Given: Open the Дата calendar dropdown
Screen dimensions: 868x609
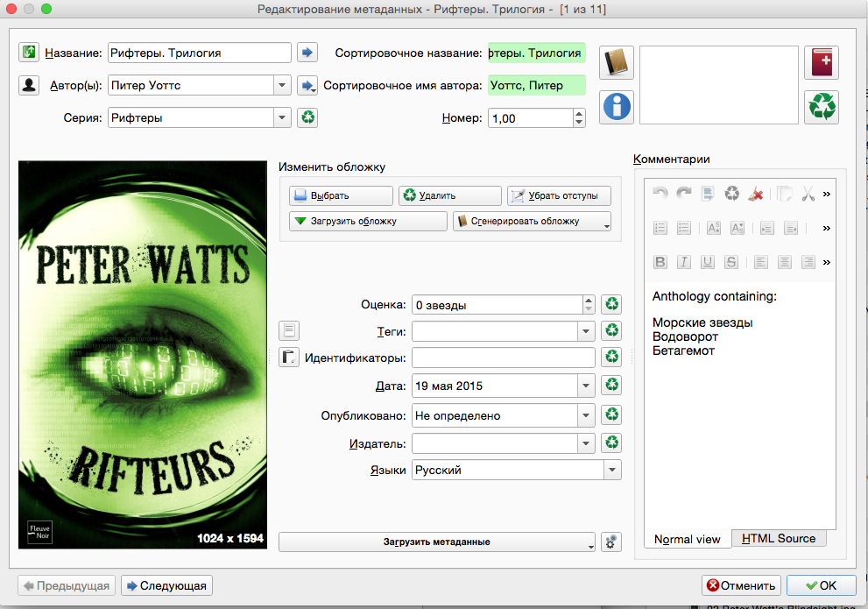Looking at the screenshot, I should [586, 386].
